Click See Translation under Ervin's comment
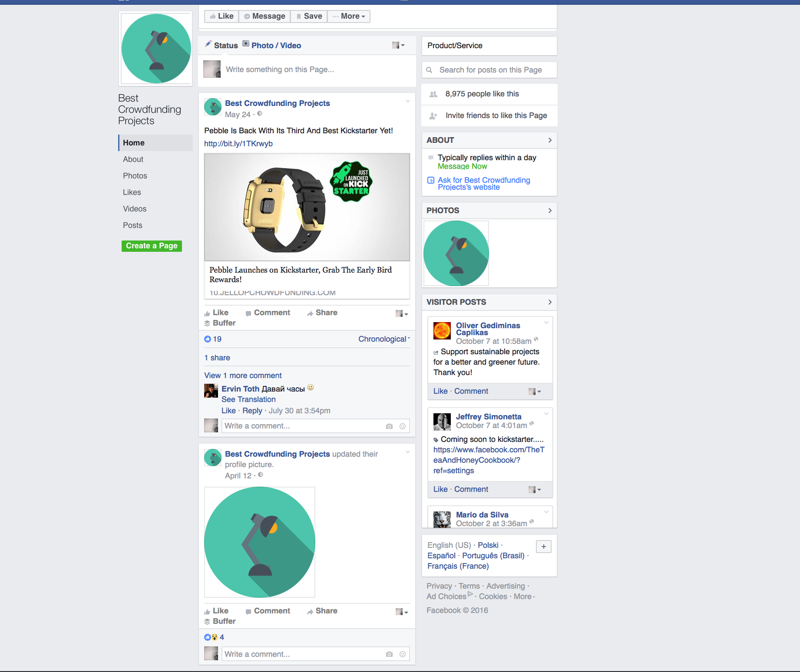The width and height of the screenshot is (800, 672). [x=248, y=399]
